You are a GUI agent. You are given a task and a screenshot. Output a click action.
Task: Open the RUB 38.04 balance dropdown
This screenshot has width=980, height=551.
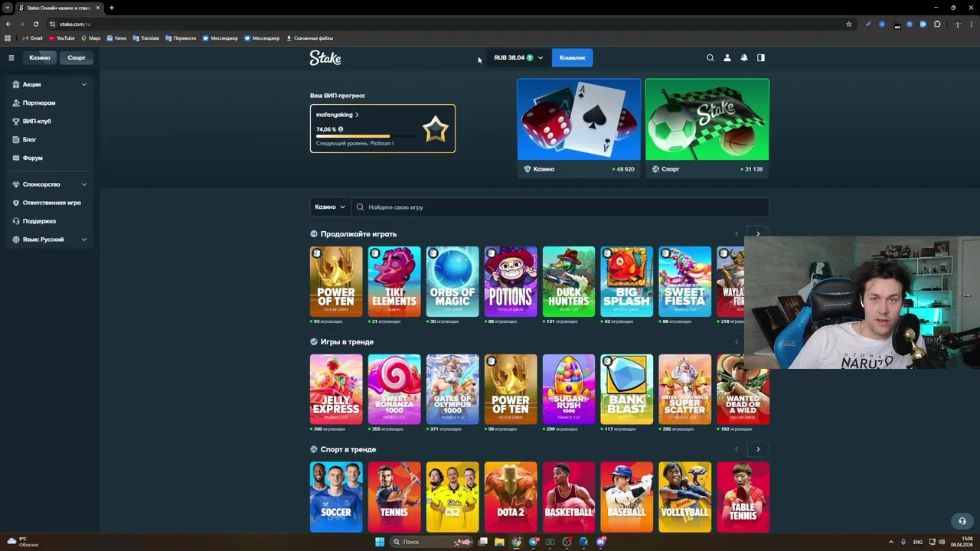(x=518, y=57)
